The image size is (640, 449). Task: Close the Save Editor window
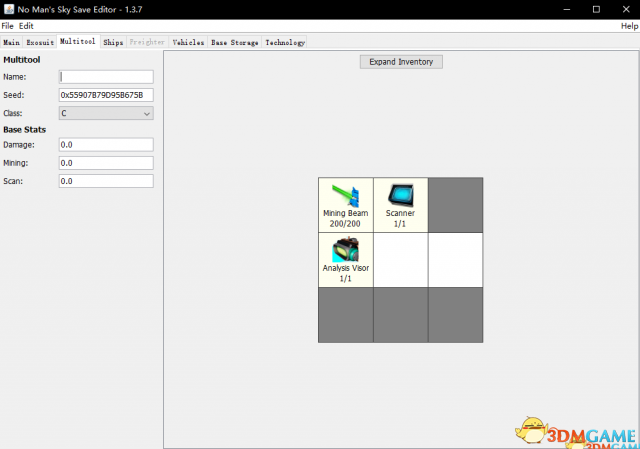point(626,9)
